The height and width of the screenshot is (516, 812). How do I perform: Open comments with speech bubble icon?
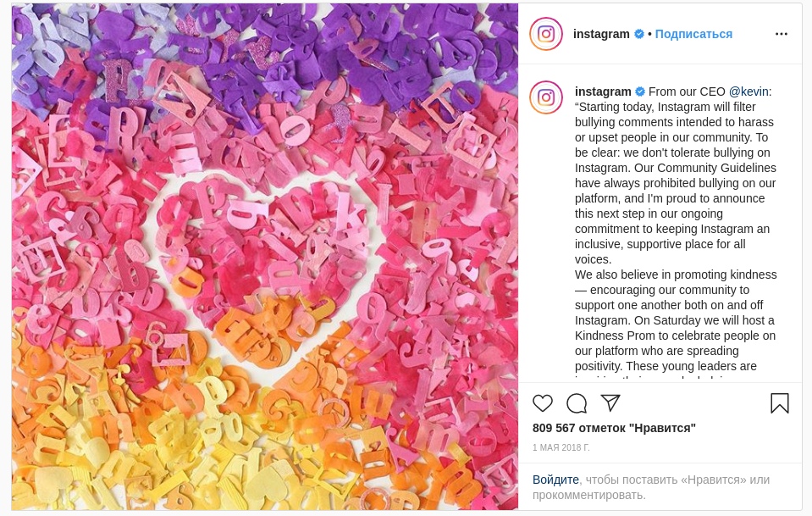577,403
